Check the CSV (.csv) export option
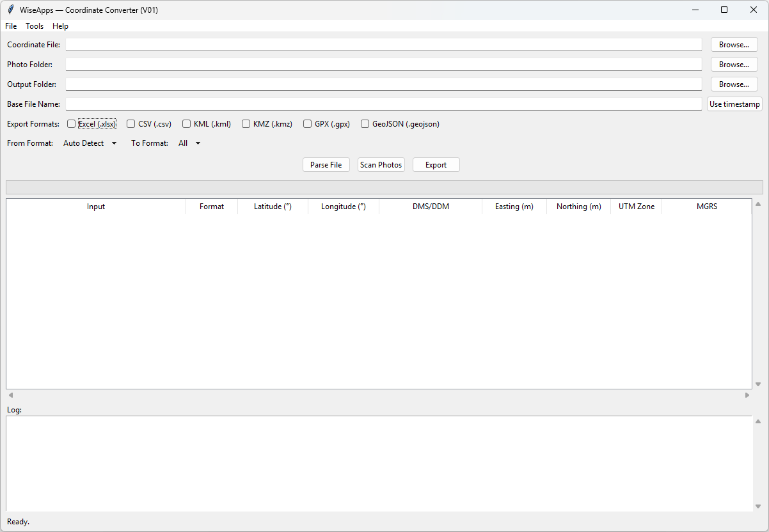769x532 pixels. [x=131, y=123]
